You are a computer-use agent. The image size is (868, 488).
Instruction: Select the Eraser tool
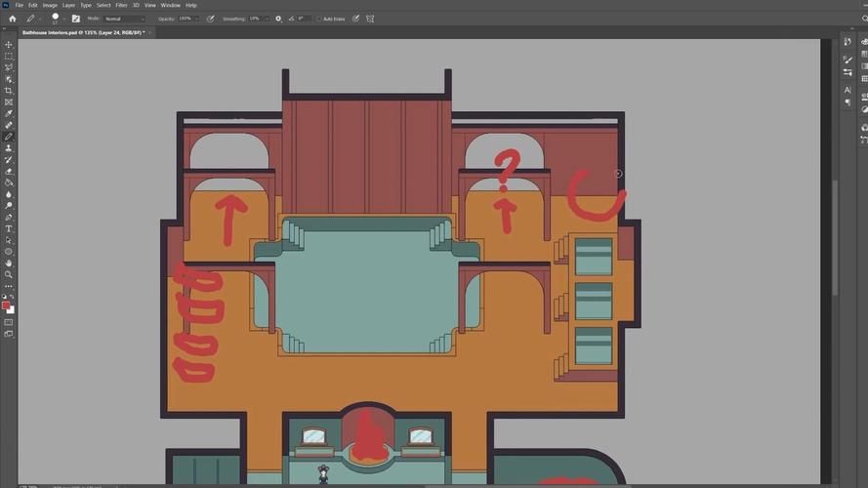pos(9,171)
